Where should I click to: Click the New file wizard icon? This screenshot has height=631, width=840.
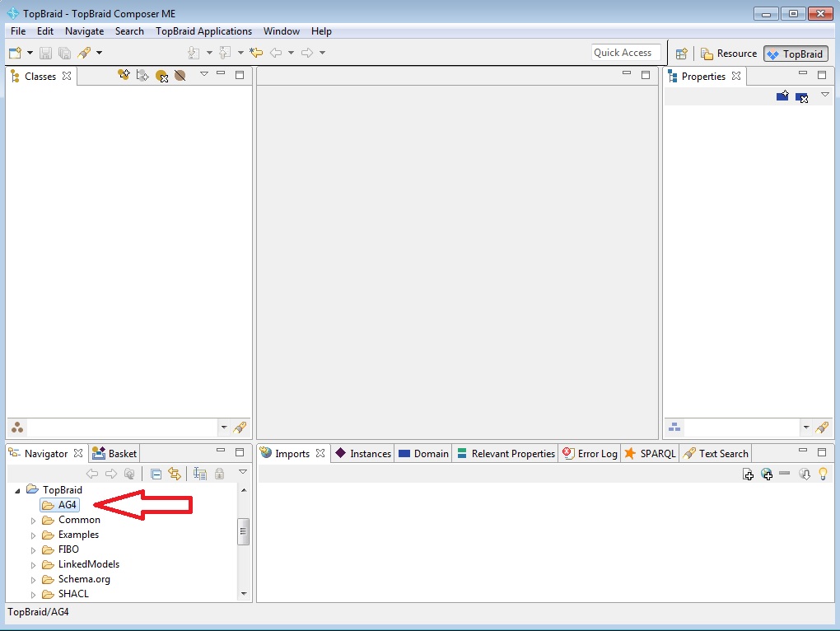(15, 53)
